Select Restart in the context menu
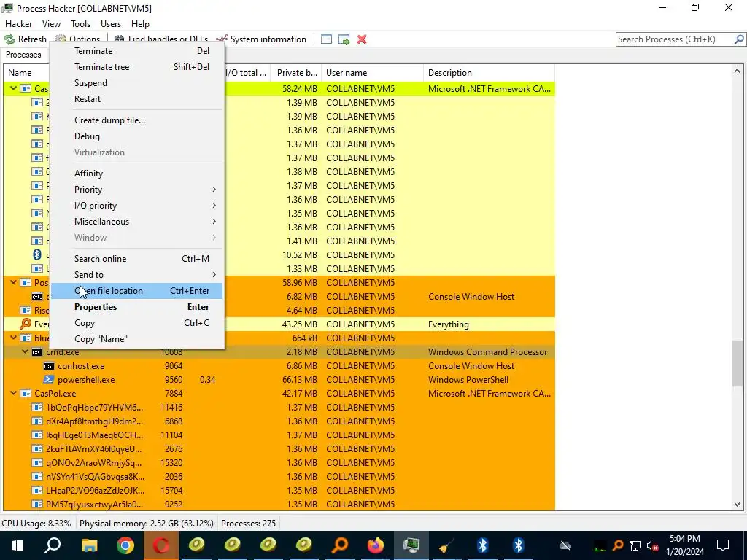 (136, 99)
